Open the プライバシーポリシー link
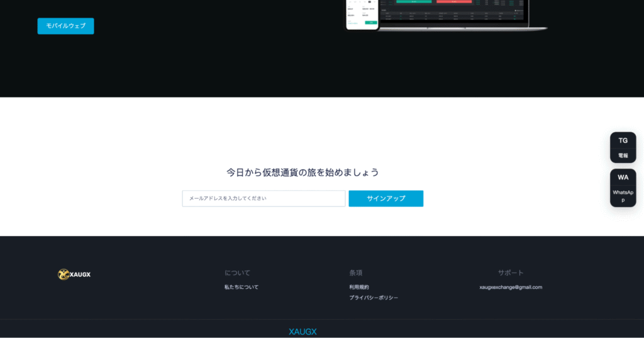Image resolution: width=644 pixels, height=338 pixels. pyautogui.click(x=374, y=297)
